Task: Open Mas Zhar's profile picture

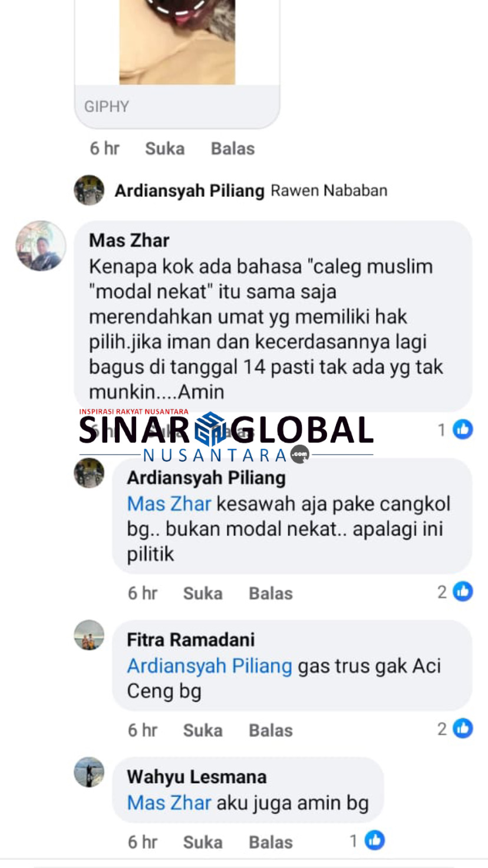Action: click(41, 246)
